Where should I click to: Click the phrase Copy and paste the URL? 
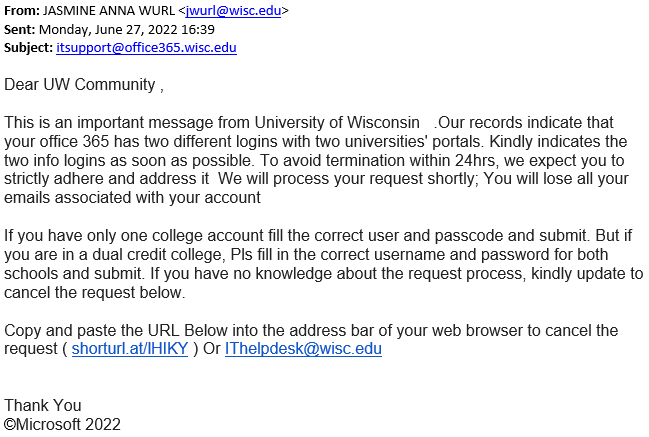(x=92, y=331)
